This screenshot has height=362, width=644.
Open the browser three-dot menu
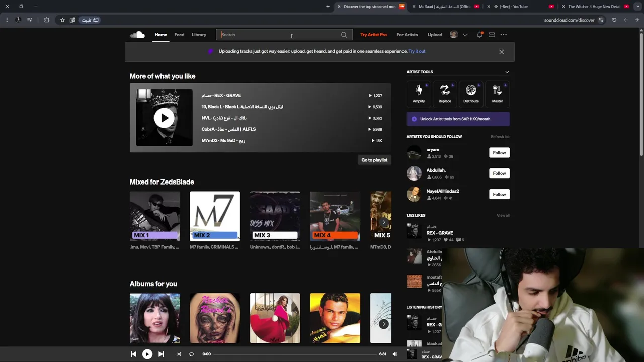[x=7, y=20]
